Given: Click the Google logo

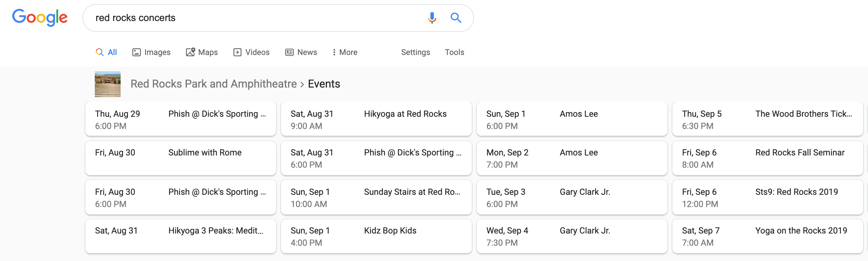Looking at the screenshot, I should pos(40,18).
